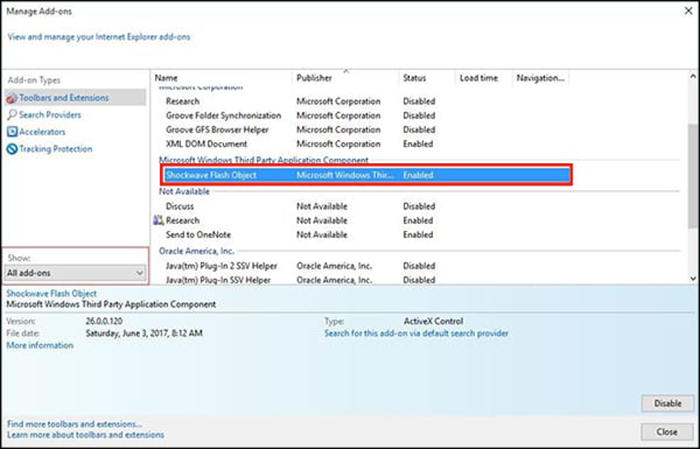Click Enabled status of XML DOM Document
The width and height of the screenshot is (700, 449).
pos(418,144)
